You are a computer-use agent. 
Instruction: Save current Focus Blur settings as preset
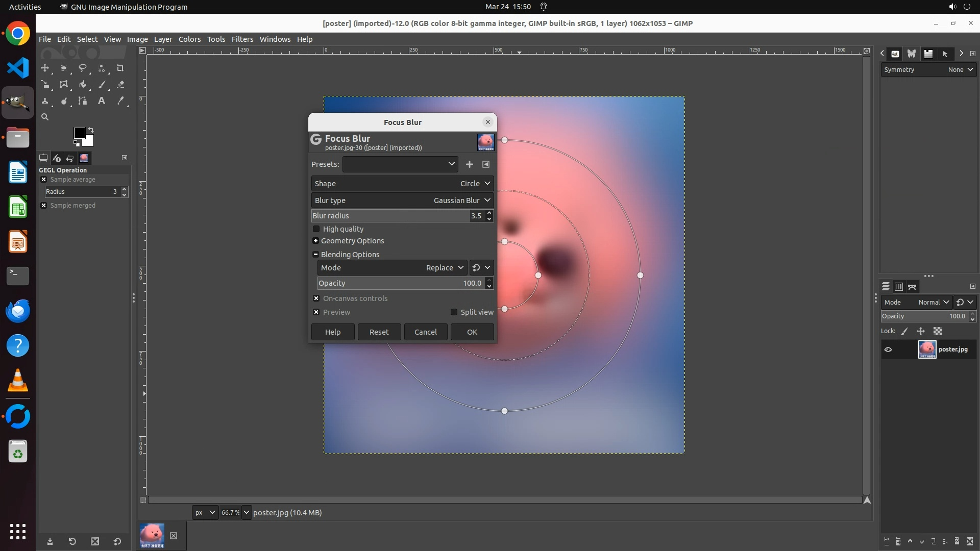(x=469, y=164)
